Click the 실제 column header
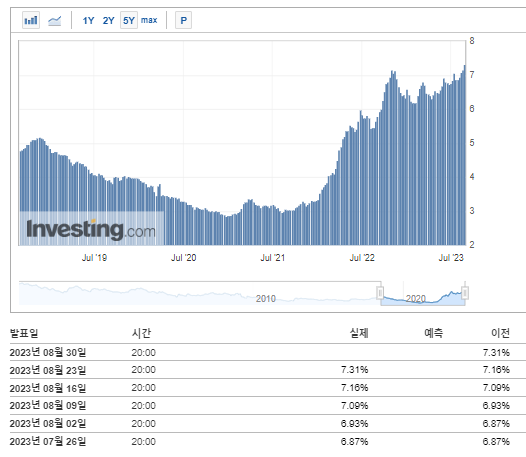 (359, 333)
